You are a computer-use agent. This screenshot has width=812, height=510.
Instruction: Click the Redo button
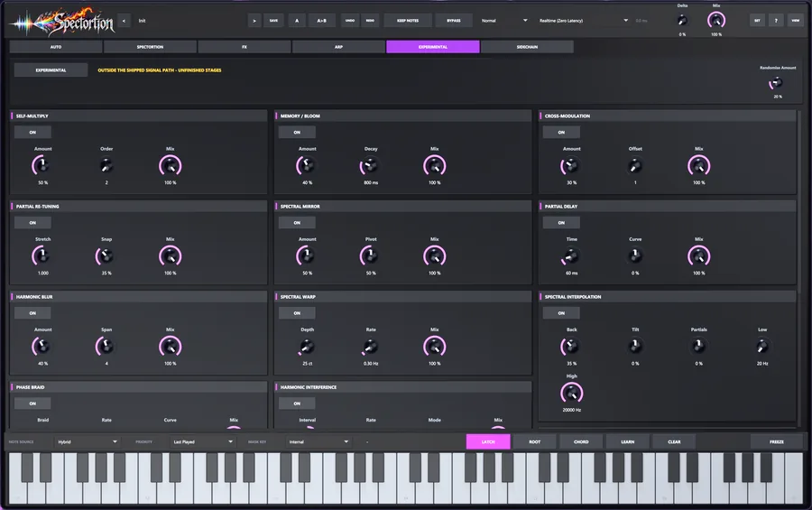click(x=370, y=21)
